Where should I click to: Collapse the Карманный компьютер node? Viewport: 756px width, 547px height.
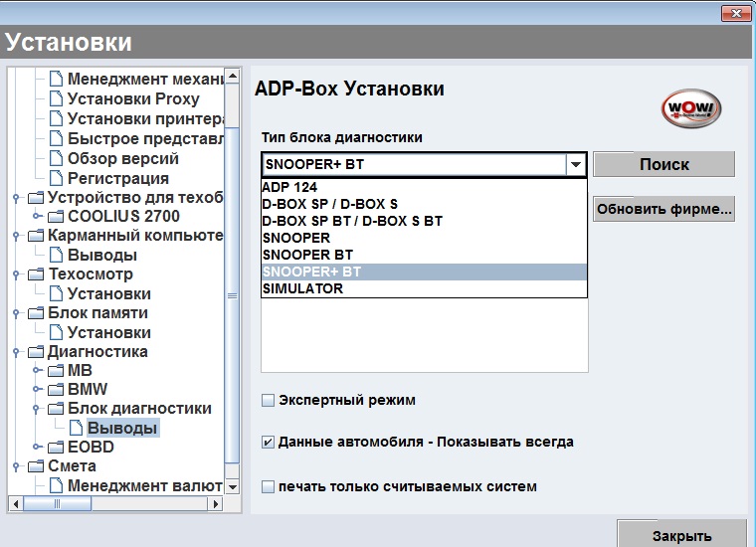(x=16, y=236)
